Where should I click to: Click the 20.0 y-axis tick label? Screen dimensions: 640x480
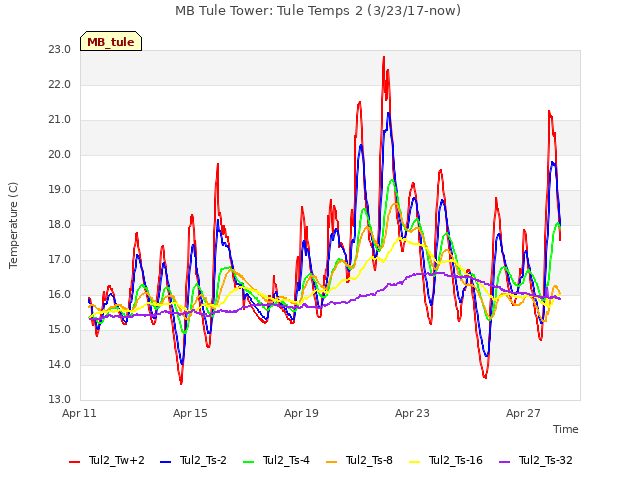coord(60,155)
